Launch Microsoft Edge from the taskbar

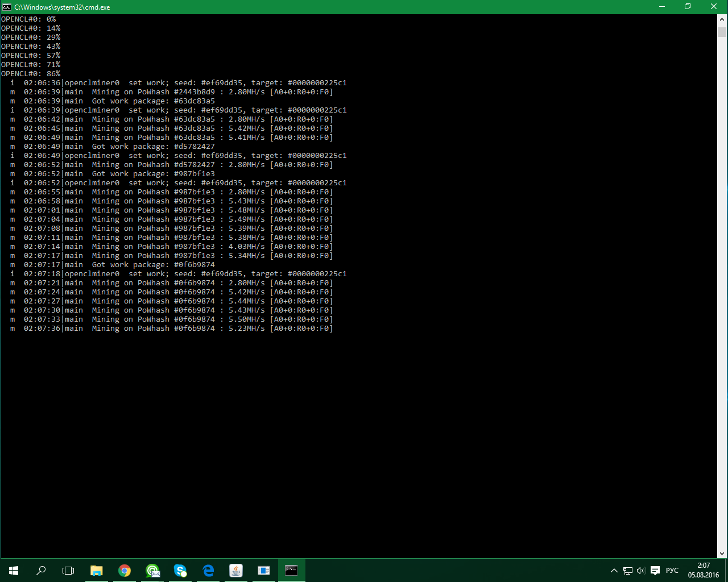(208, 571)
